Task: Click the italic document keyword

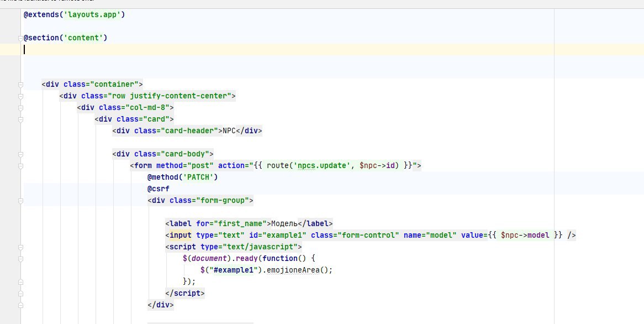Action: 209,258
